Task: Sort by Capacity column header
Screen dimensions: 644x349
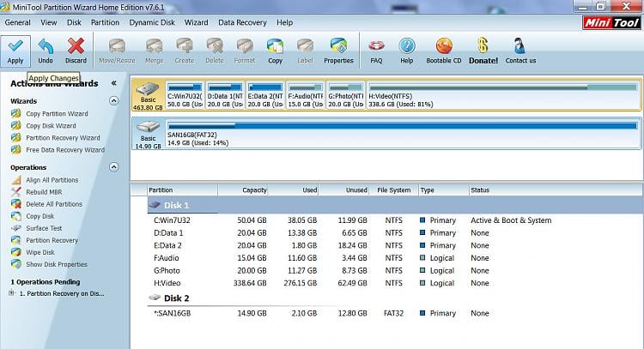Action: (243, 190)
